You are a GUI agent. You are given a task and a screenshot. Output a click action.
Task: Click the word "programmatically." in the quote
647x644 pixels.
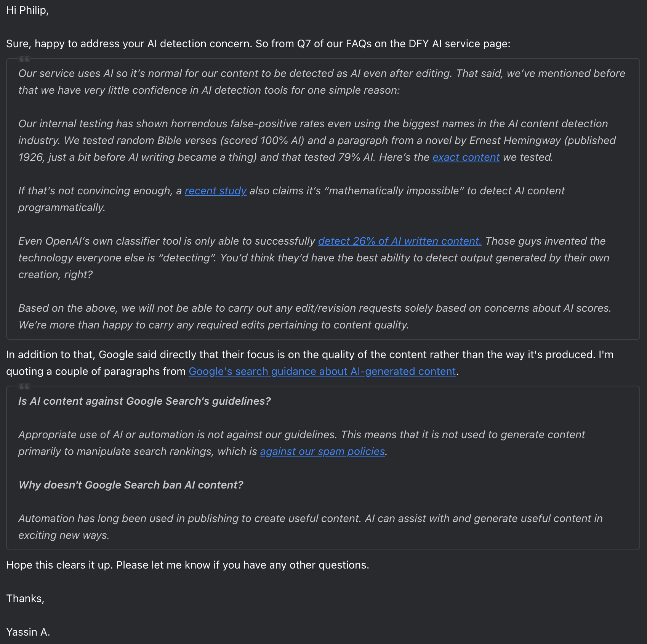pyautogui.click(x=62, y=208)
